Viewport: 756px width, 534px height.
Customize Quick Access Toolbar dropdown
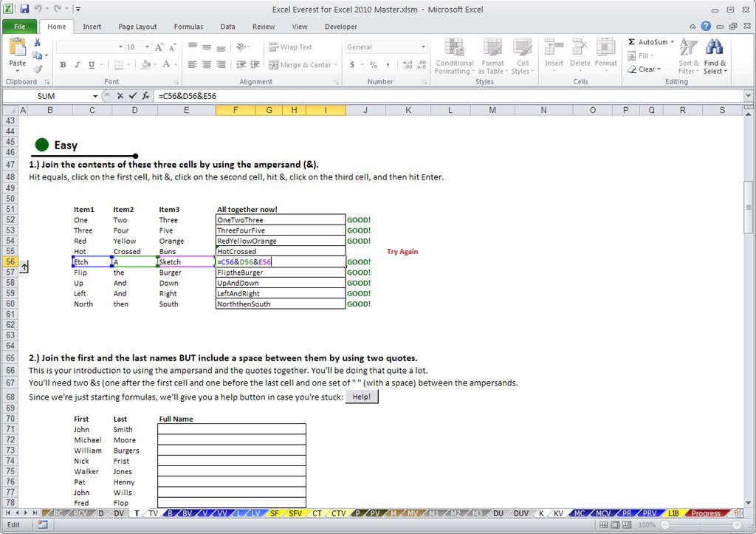coord(78,9)
